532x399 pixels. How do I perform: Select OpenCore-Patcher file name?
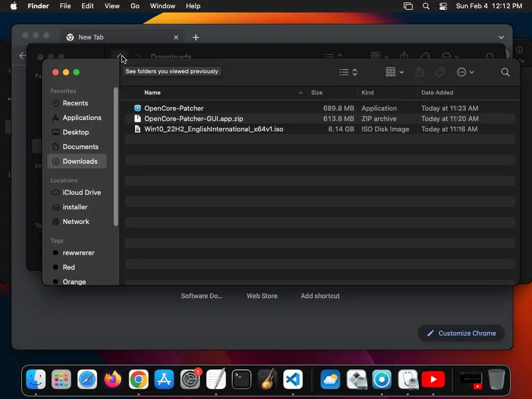point(174,108)
